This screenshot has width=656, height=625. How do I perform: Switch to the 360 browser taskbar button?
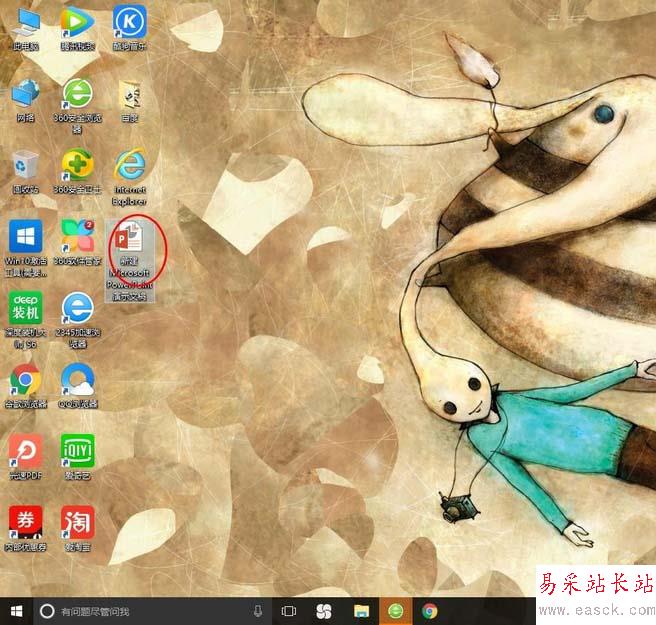[x=395, y=611]
